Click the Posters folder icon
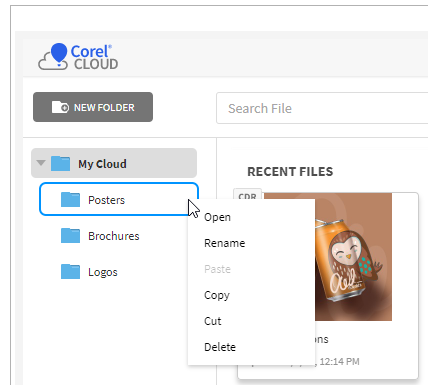428x385 pixels. tap(70, 199)
